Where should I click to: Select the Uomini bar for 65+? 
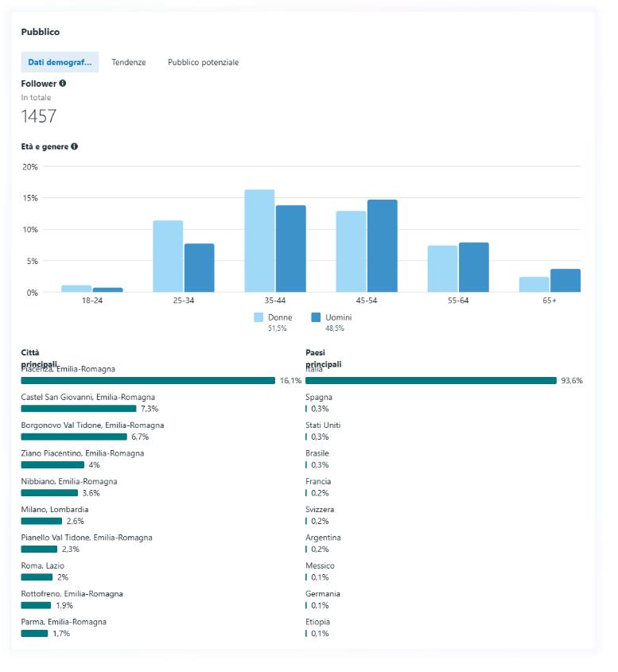click(x=566, y=281)
